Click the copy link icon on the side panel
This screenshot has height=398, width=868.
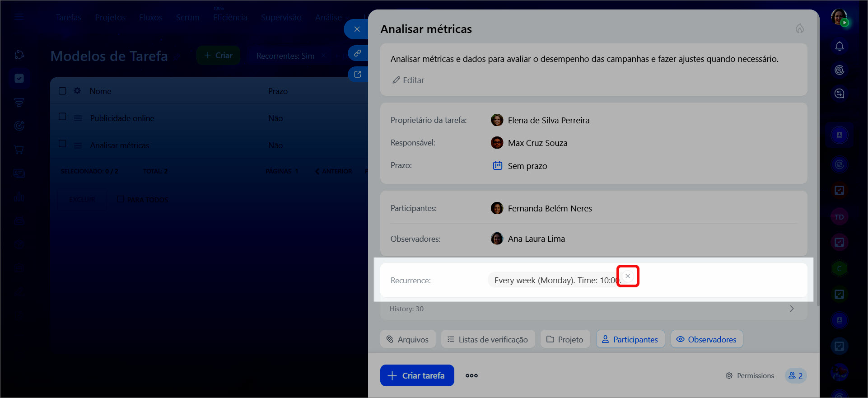[357, 53]
